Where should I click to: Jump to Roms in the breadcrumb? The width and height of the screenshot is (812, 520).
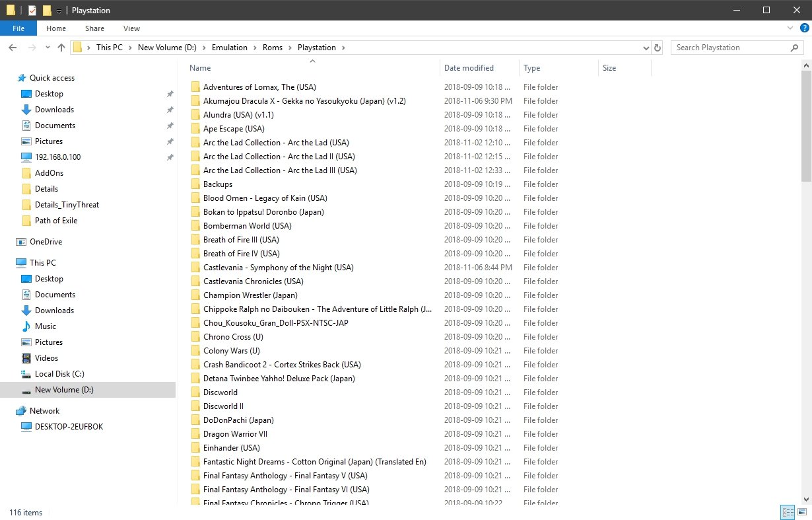(x=273, y=48)
